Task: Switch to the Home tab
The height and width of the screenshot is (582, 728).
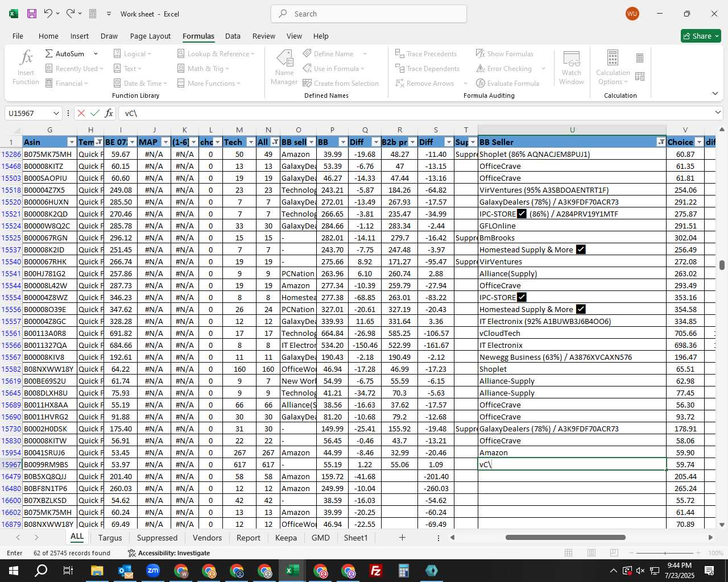Action: point(48,36)
